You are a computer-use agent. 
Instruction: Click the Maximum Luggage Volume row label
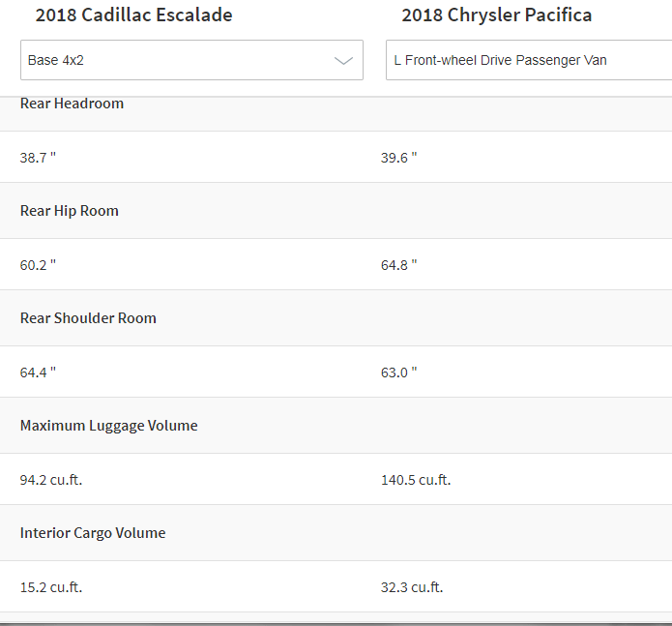click(x=109, y=426)
